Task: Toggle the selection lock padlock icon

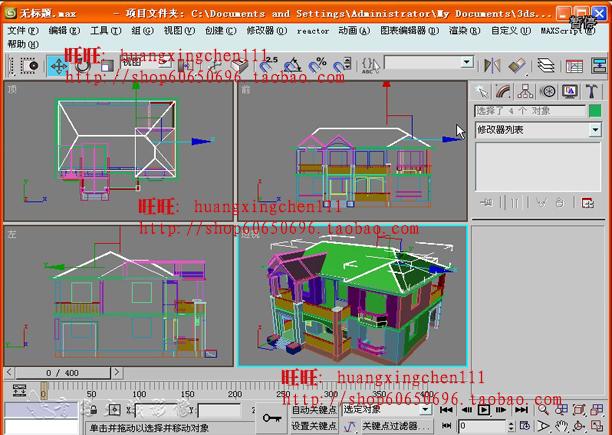Action: click(93, 410)
